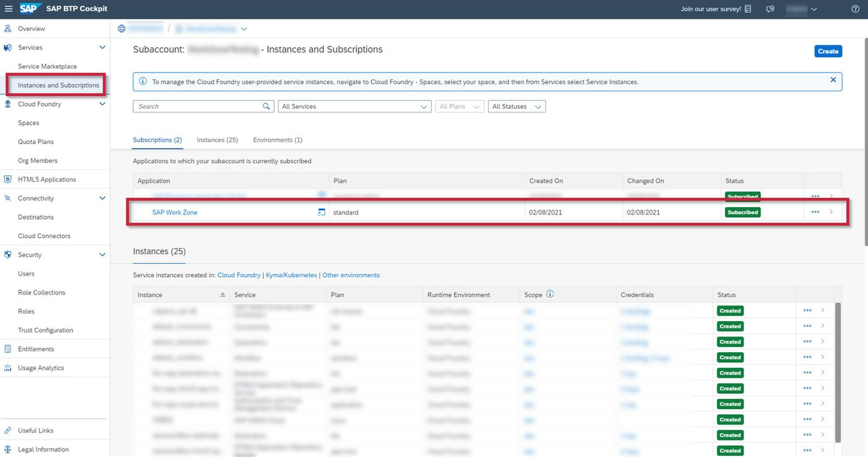This screenshot has height=457, width=868.
Task: Expand SAP Work Zone row details arrow
Action: (831, 212)
